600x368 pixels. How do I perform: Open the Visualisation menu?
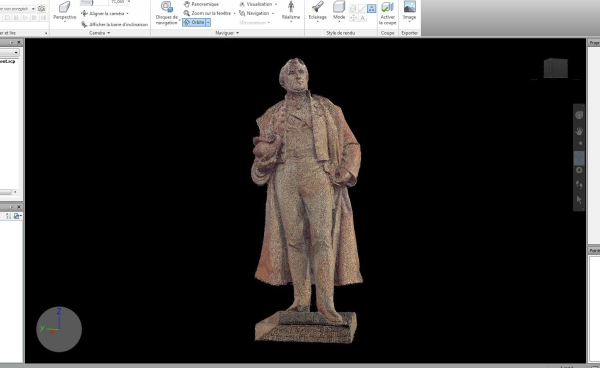[x=258, y=4]
